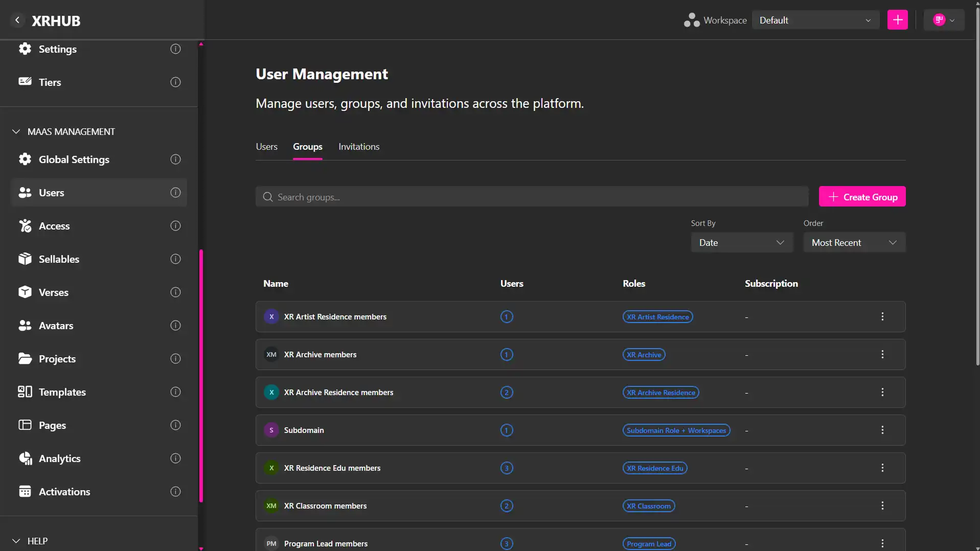
Task: Open Access in the sidebar
Action: tap(99, 225)
